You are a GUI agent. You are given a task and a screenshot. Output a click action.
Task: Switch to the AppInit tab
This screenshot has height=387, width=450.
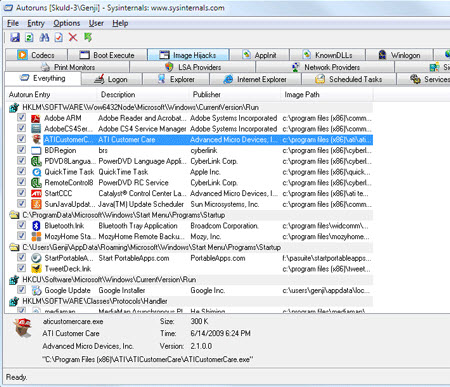tap(260, 55)
